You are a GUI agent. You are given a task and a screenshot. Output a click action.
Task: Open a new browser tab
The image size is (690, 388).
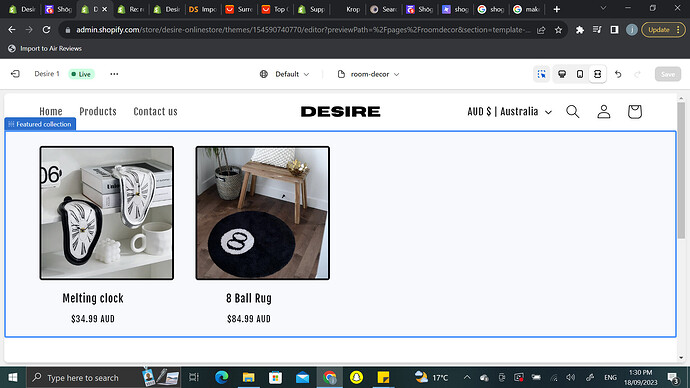click(x=557, y=9)
